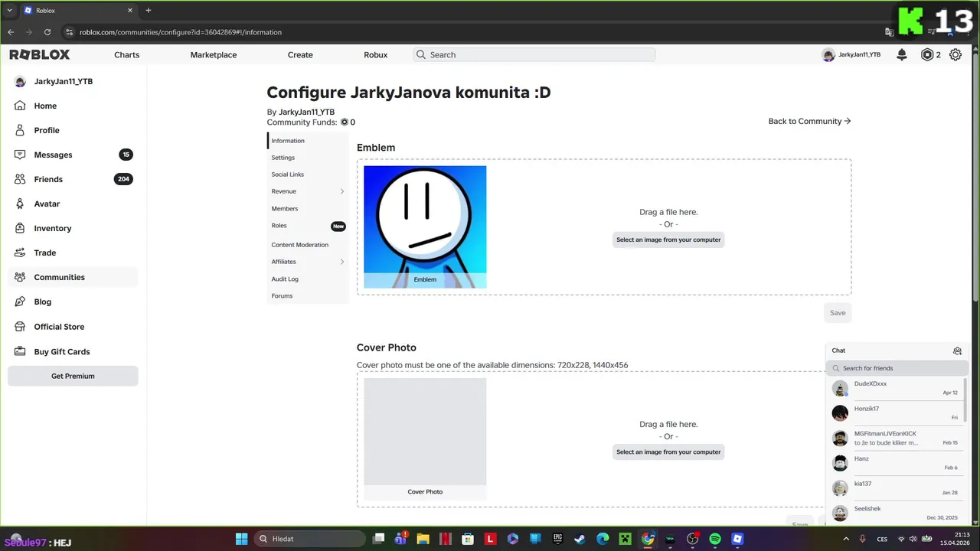980x551 pixels.
Task: Open the Home sidebar icon
Action: [x=20, y=106]
